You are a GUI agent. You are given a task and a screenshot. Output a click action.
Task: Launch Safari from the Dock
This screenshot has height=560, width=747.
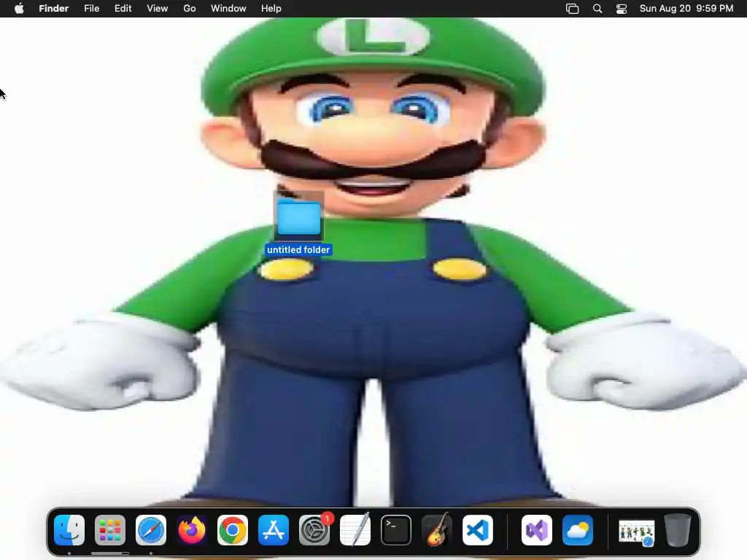(151, 530)
